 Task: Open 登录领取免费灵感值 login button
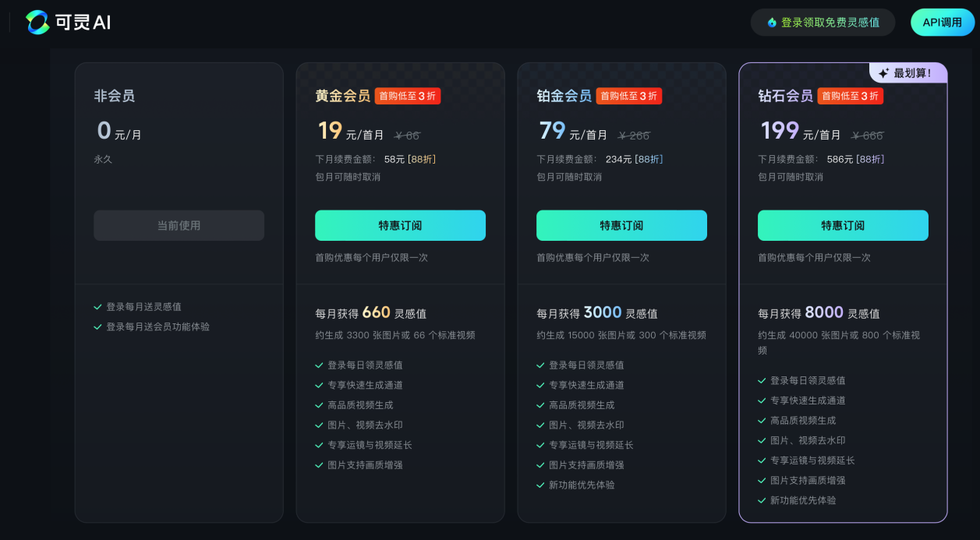tap(823, 23)
